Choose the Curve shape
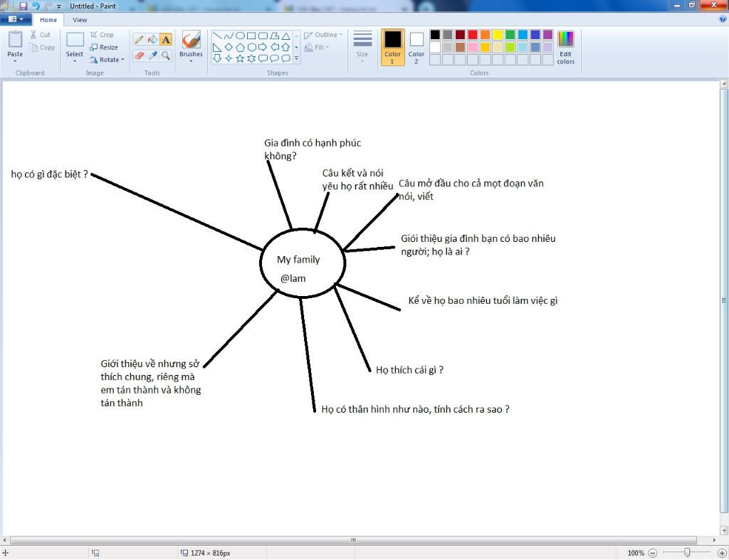Image resolution: width=729 pixels, height=560 pixels. 229,36
